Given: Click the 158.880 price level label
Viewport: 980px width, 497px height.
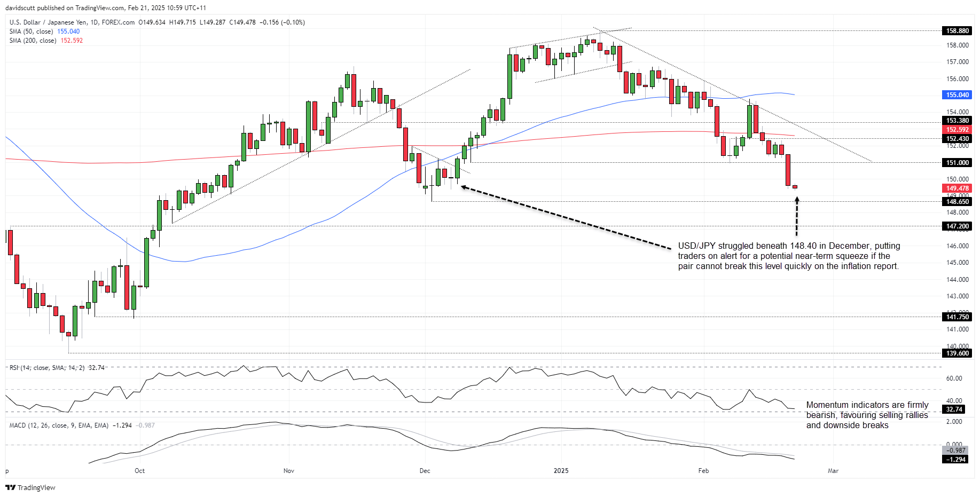Looking at the screenshot, I should coord(957,31).
